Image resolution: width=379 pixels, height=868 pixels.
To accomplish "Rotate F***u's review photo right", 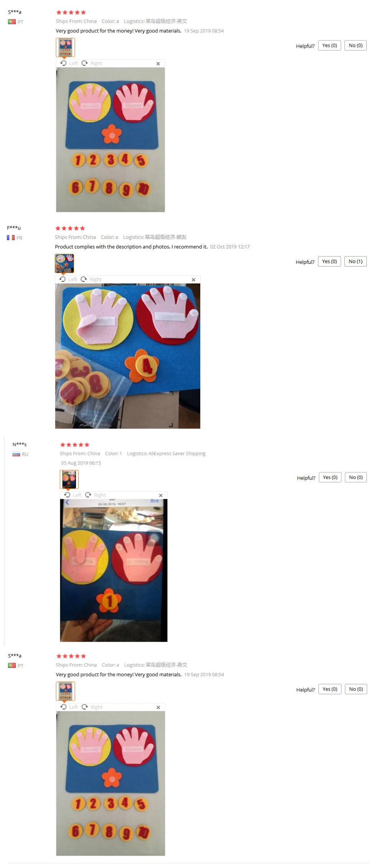I will [x=91, y=279].
